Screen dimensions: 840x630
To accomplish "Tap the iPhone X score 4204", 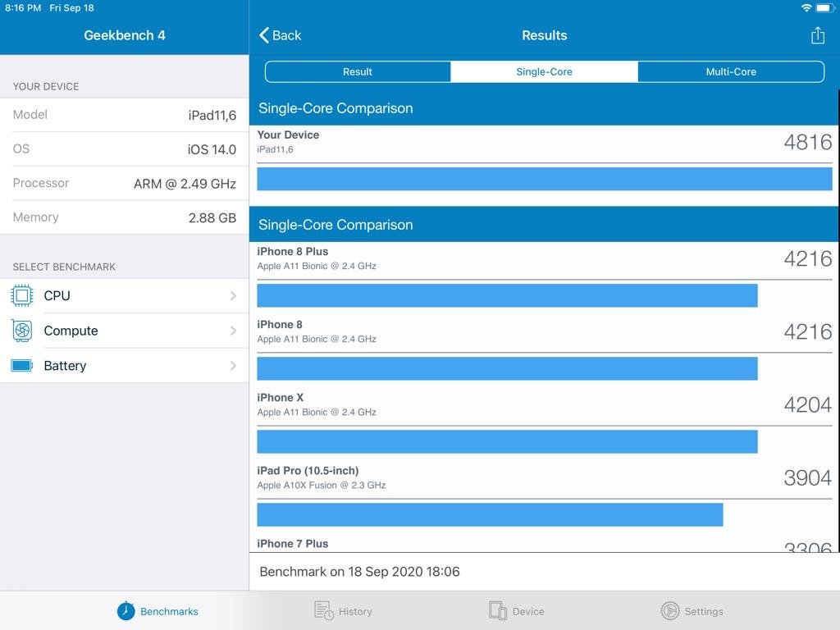I will tap(808, 404).
